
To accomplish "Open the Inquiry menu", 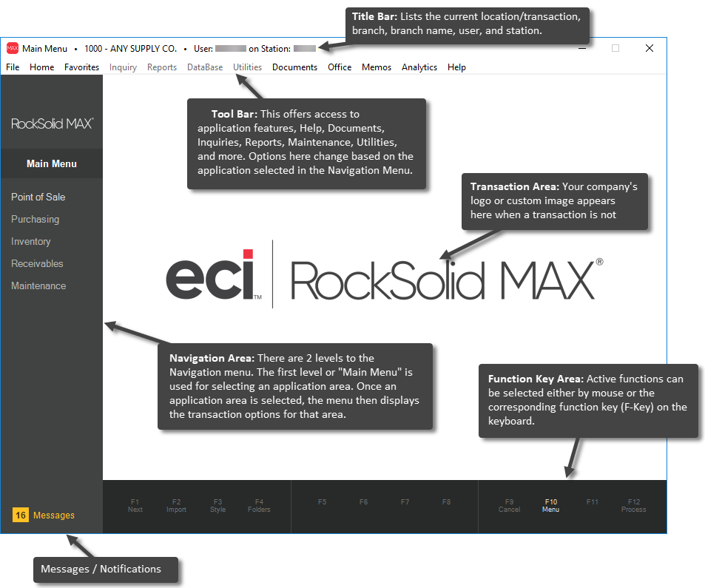I will point(124,67).
